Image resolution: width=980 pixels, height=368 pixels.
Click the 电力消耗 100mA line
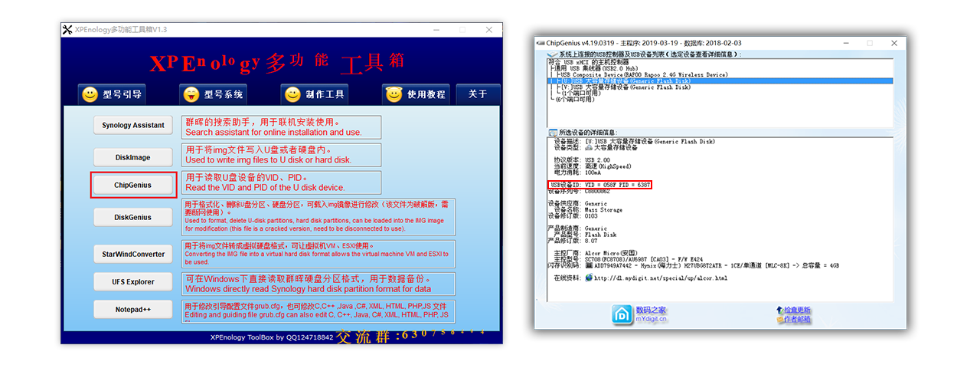[x=577, y=173]
